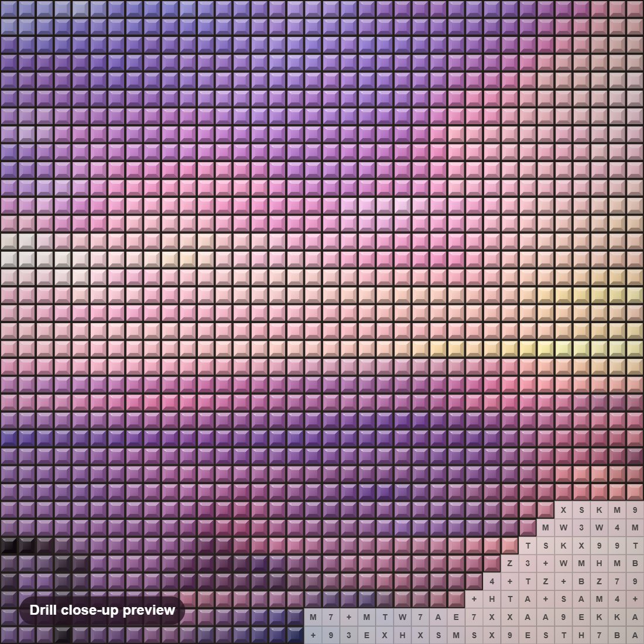Select the H in row '+ H T A + S A M 4 +'

coord(492,600)
